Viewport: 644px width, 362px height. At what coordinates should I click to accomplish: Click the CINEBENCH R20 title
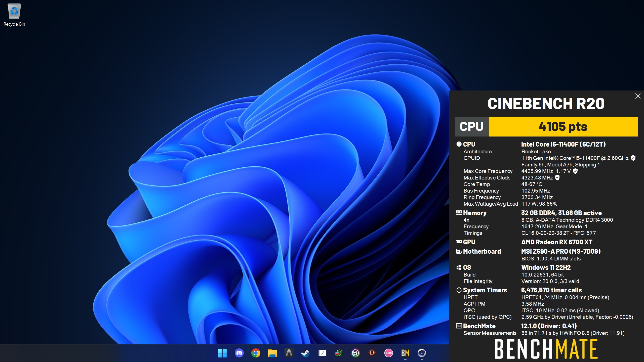[x=546, y=104]
